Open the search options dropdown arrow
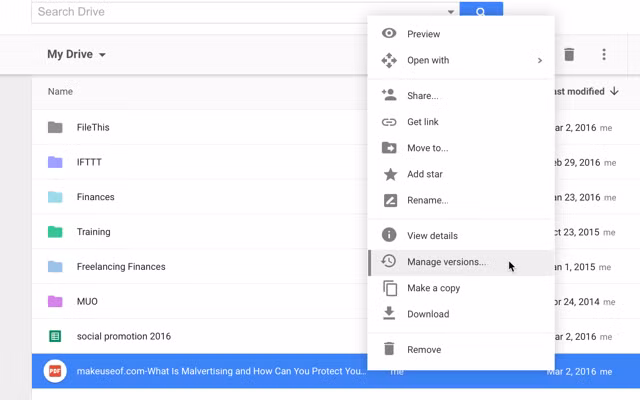640x400 pixels. tap(451, 12)
